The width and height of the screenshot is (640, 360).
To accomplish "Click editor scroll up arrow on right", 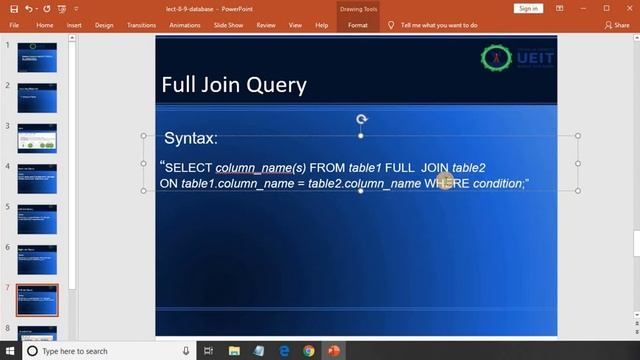I will 636,38.
